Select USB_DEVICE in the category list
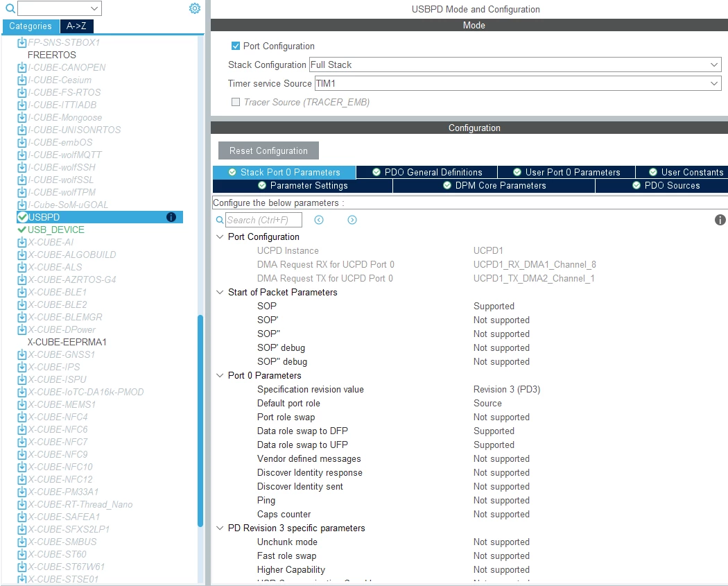 (55, 230)
